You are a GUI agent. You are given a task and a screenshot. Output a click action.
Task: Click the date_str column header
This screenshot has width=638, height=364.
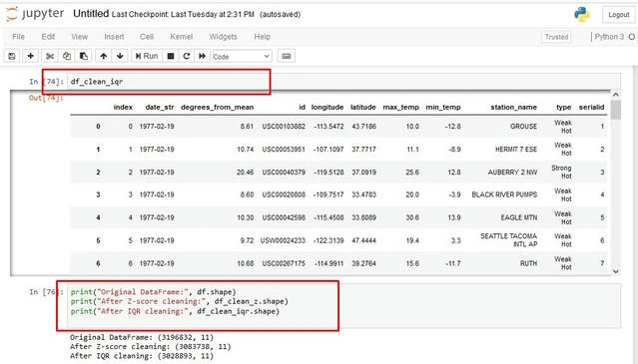(x=160, y=108)
